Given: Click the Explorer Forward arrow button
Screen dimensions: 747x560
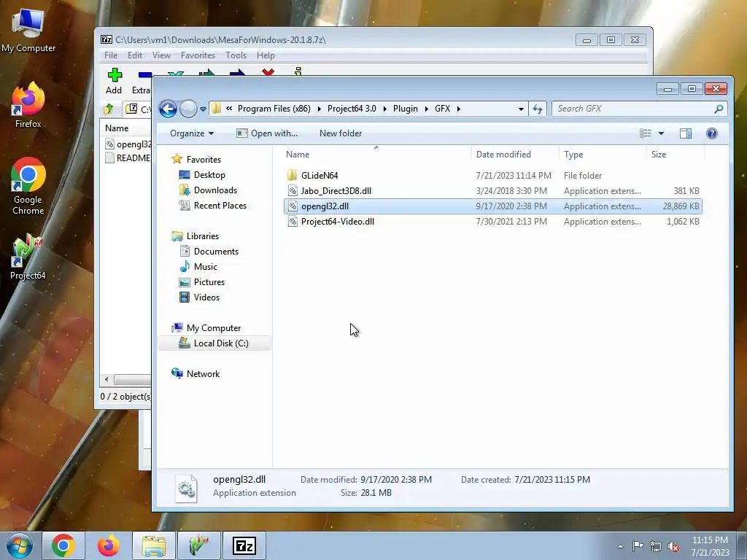Looking at the screenshot, I should coord(189,109).
